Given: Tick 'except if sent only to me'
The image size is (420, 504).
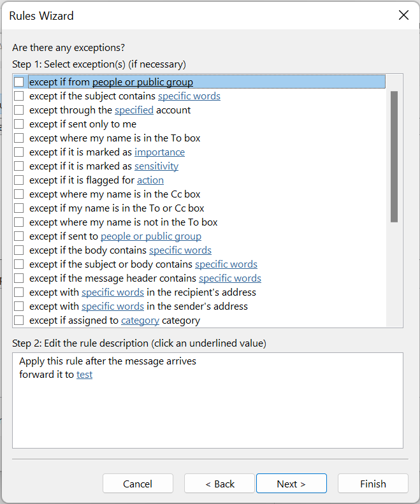Looking at the screenshot, I should 18,124.
